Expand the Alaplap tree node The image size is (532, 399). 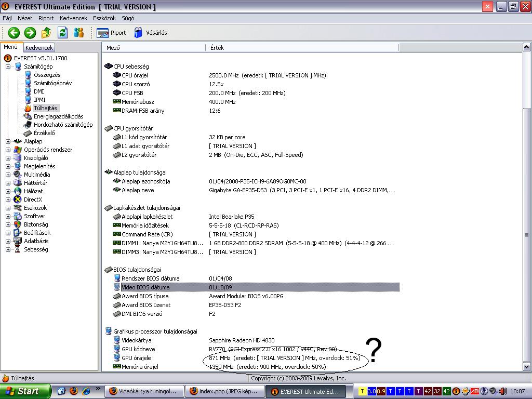[x=8, y=141]
